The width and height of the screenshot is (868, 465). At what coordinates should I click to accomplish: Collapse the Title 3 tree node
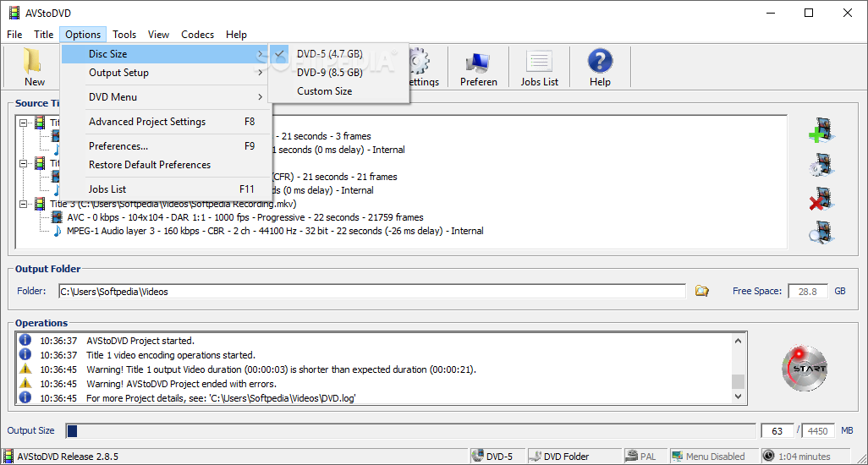[x=23, y=204]
